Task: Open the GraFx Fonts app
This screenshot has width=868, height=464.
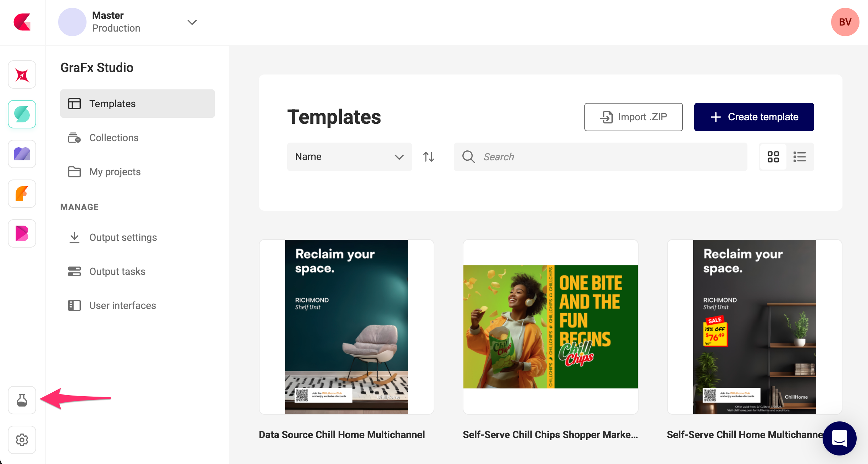Action: point(22,194)
